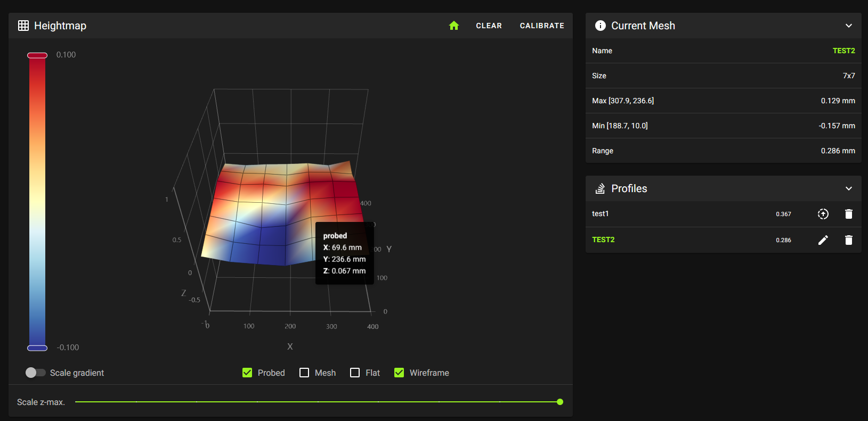Click the 0.367 range value for test1
This screenshot has height=421, width=868.
(783, 214)
